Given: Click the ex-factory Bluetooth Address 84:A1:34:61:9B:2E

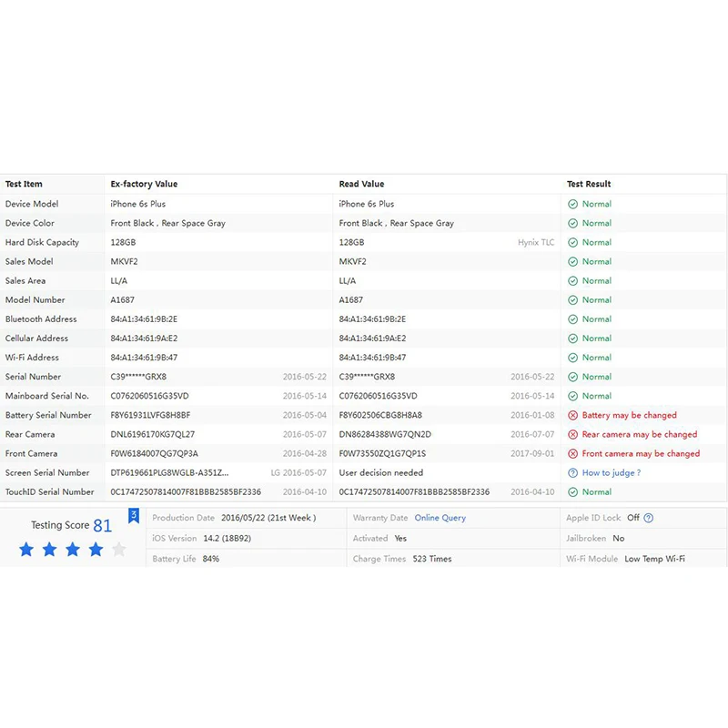Looking at the screenshot, I should [x=144, y=319].
